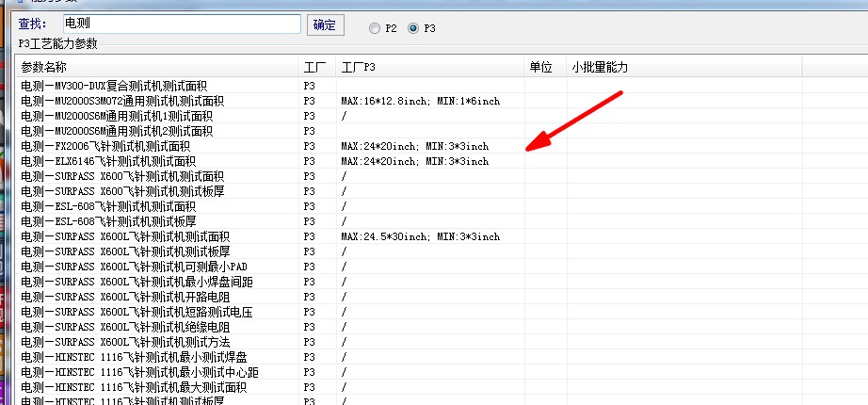868x405 pixels.
Task: Click the P3 factory cell of MV300-DUX row
Action: [309, 86]
